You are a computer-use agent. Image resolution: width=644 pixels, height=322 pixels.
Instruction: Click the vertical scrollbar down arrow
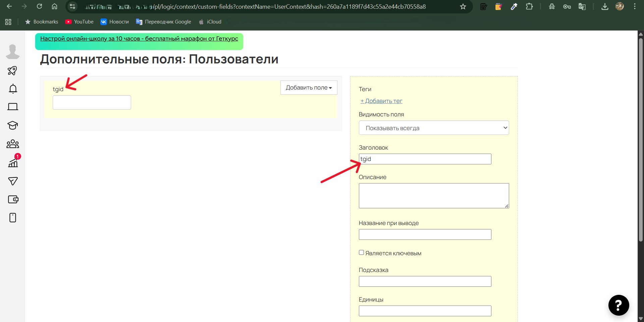click(641, 319)
